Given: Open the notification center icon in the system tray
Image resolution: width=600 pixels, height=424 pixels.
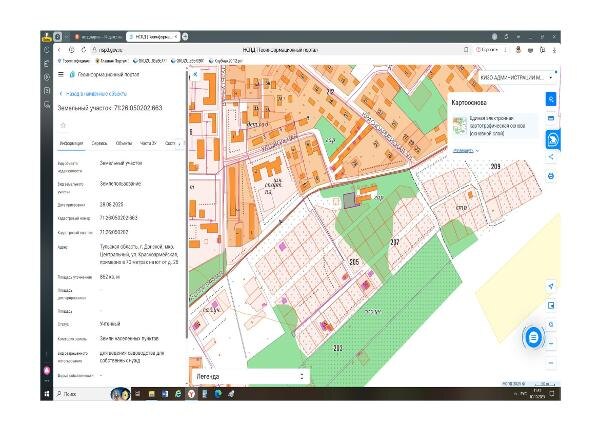Looking at the screenshot, I should (552, 393).
